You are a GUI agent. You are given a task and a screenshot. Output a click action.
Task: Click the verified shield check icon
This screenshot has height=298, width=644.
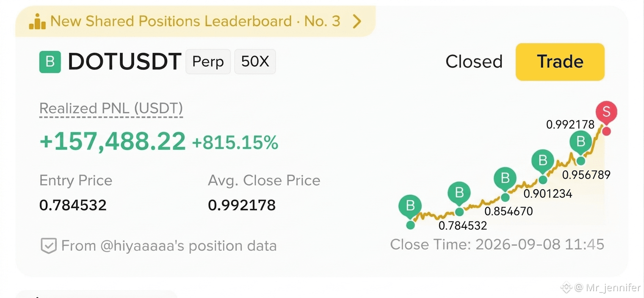(48, 246)
